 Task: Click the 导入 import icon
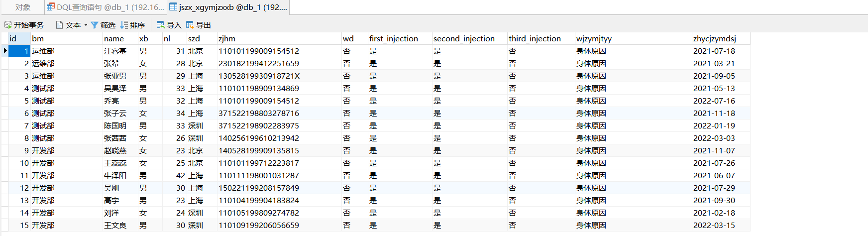(161, 25)
